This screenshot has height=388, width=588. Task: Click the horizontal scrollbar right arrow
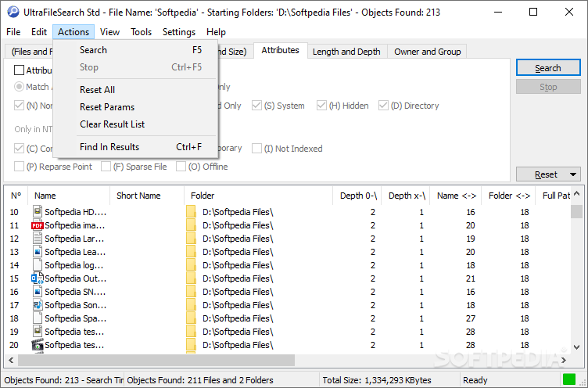pos(564,361)
